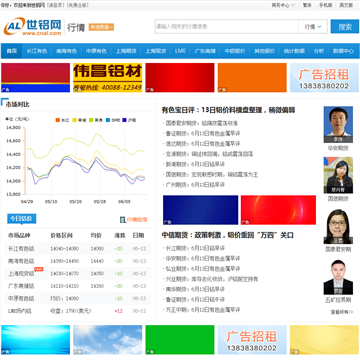Open the 长江有色铝 price row
The width and height of the screenshot is (360, 360).
click(78, 248)
